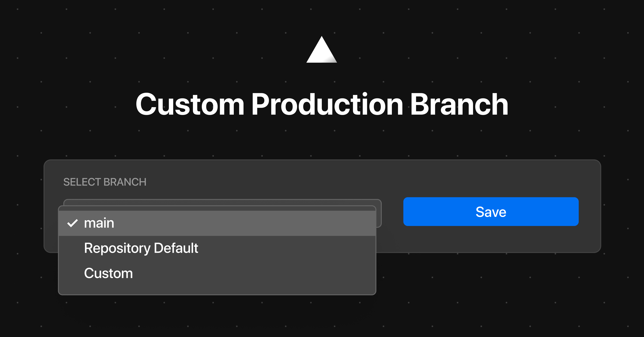Click the word Custom in the heading
The height and width of the screenshot is (337, 644).
(x=190, y=104)
